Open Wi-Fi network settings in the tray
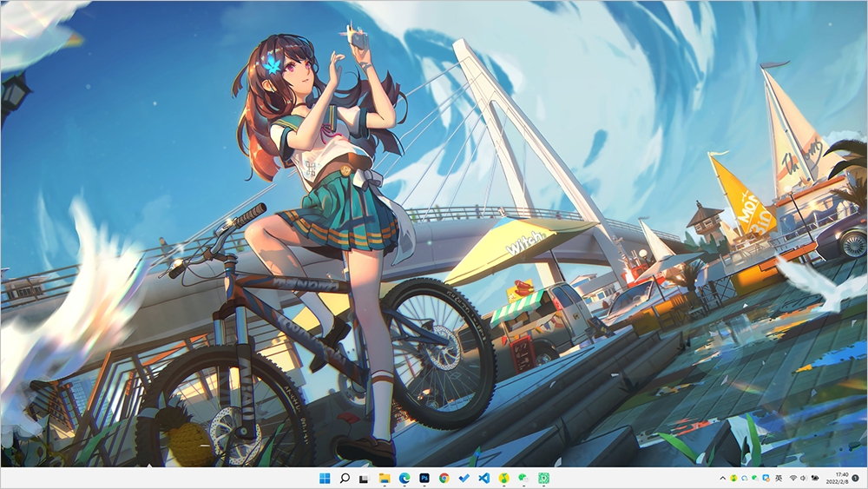The width and height of the screenshot is (868, 489). (x=793, y=478)
